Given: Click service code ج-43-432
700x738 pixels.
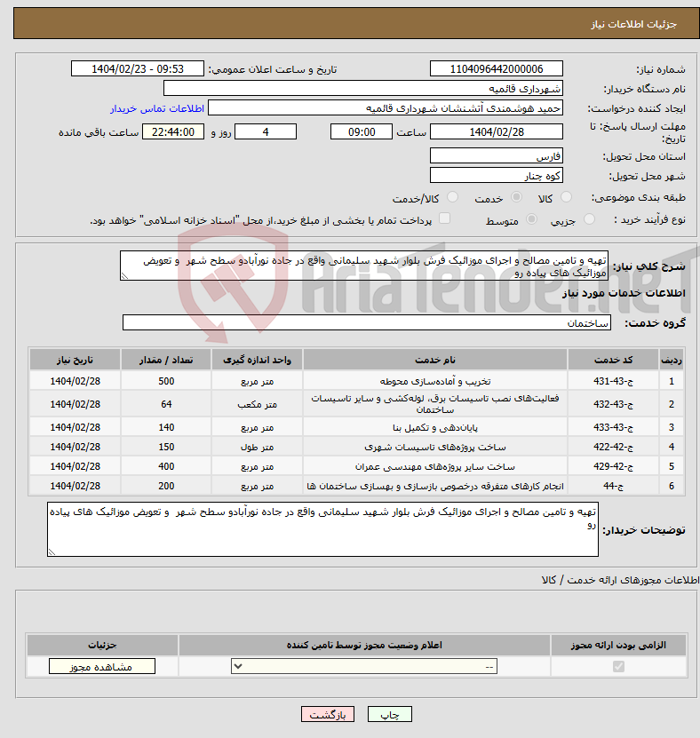Looking at the screenshot, I should (613, 404).
